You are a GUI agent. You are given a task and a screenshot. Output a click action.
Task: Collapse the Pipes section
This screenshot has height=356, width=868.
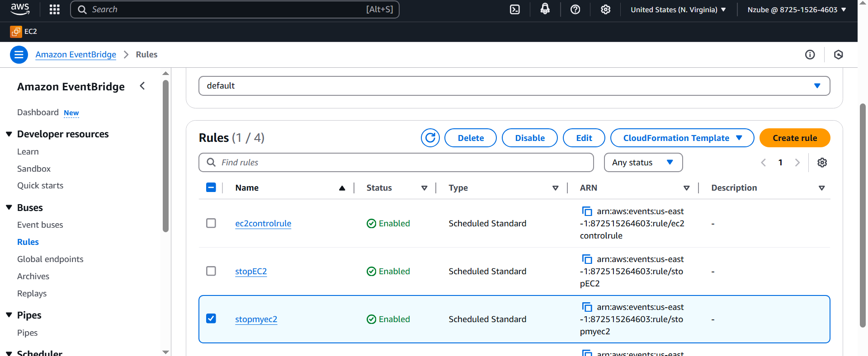click(9, 315)
